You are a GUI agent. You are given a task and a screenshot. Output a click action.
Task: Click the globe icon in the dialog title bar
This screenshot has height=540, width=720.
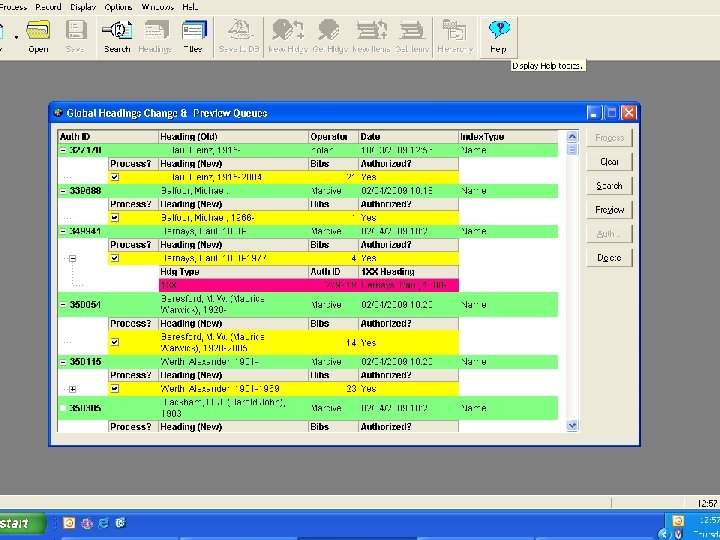click(58, 112)
